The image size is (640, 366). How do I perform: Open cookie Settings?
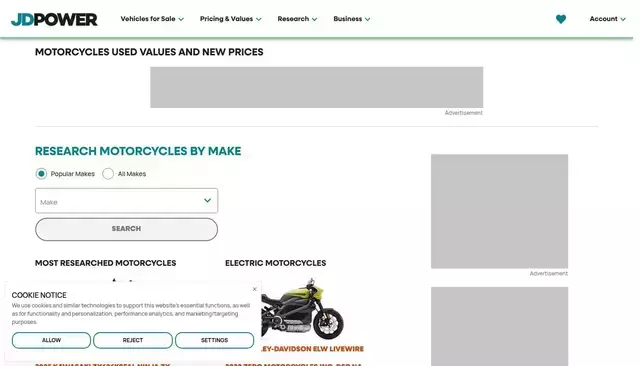click(215, 340)
